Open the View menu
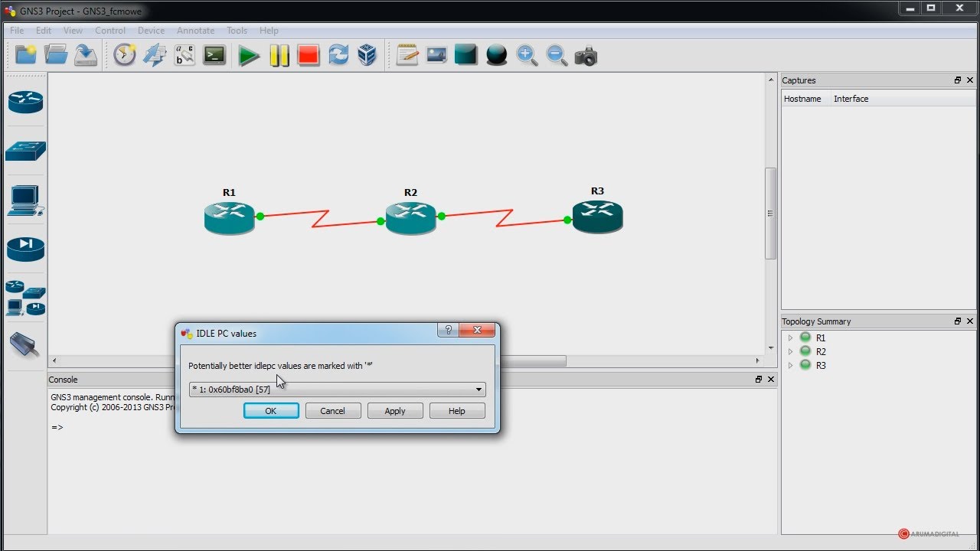 tap(73, 31)
